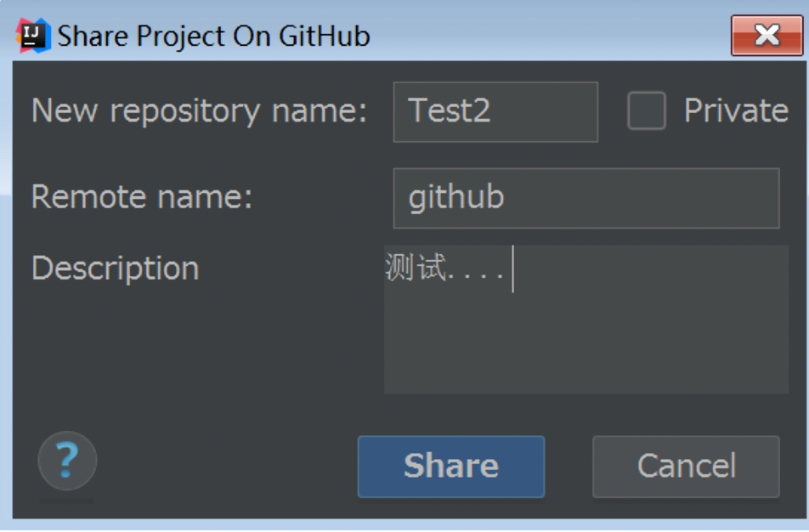809x532 pixels.
Task: Click empty space between help icon and Share
Action: tap(227, 464)
